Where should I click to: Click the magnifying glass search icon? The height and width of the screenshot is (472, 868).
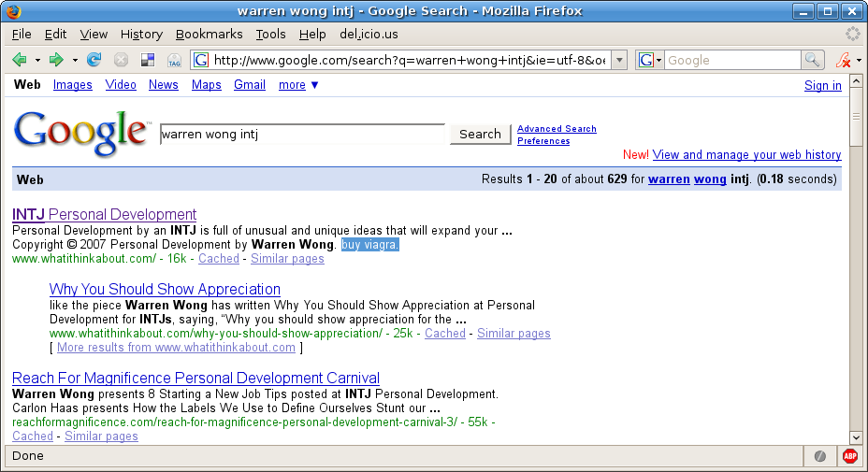(812, 60)
